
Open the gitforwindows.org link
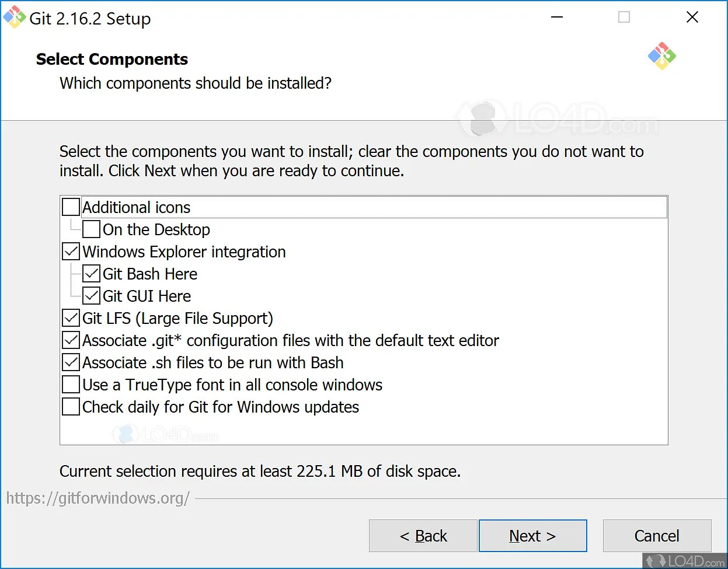[x=98, y=498]
